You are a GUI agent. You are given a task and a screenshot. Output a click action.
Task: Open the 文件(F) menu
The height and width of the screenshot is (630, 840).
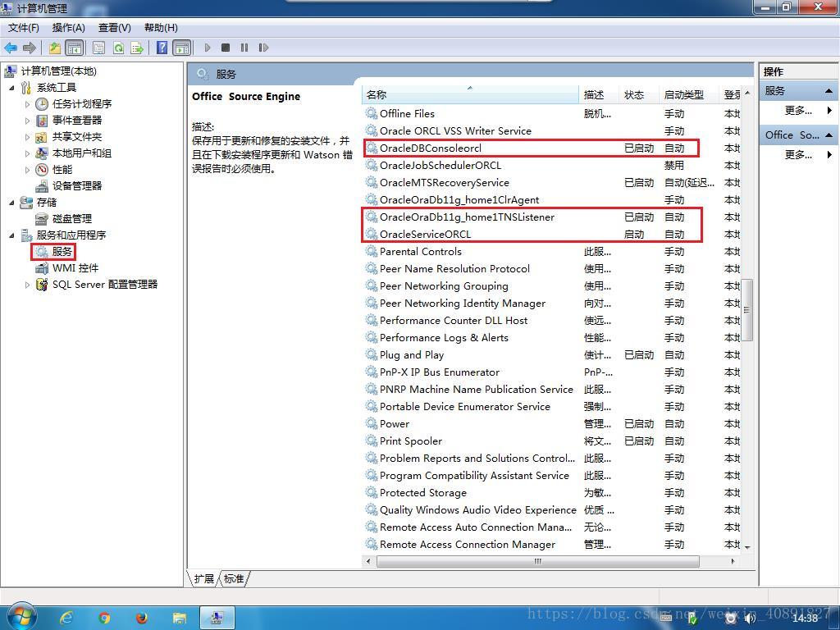pos(24,28)
